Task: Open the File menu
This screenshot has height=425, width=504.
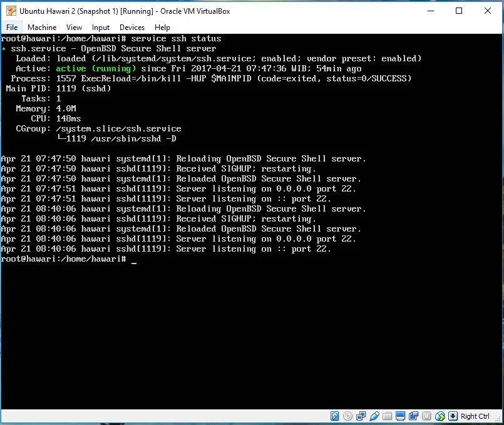Action: tap(12, 28)
